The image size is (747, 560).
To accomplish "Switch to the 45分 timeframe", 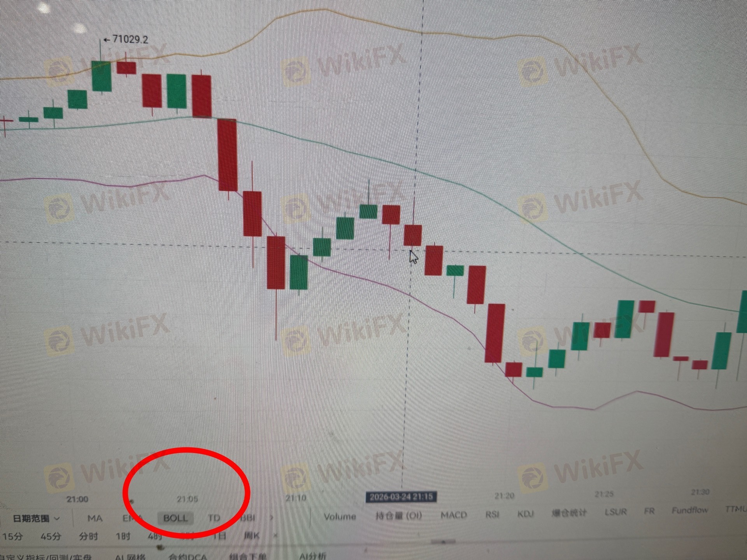I will tap(51, 537).
